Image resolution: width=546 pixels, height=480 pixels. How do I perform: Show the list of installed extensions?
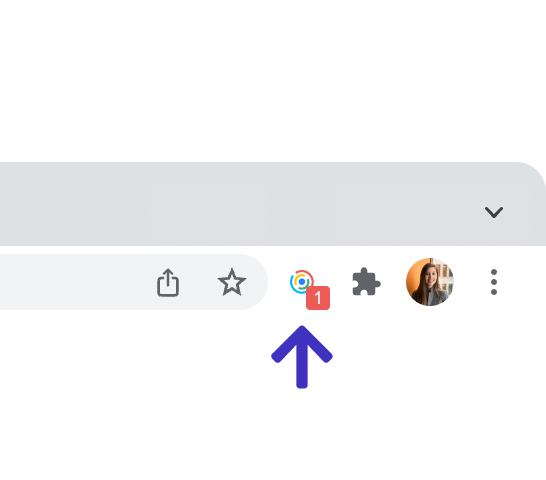366,282
